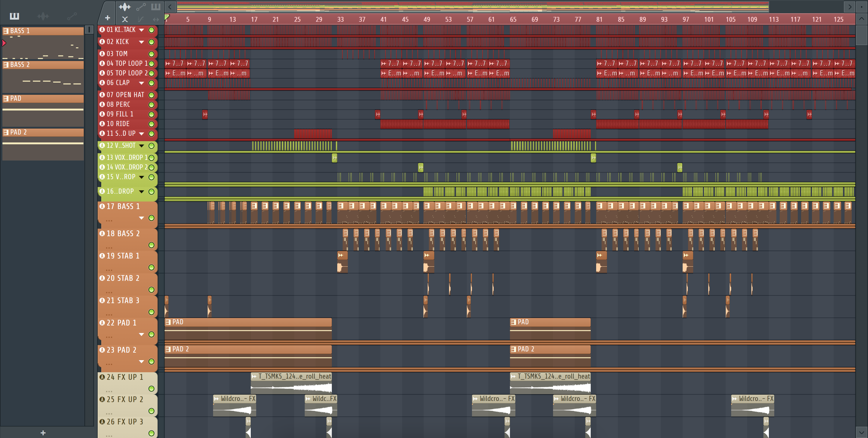The image size is (868, 438).
Task: Jump to bar 49 on the timeline ruler
Action: pos(426,19)
